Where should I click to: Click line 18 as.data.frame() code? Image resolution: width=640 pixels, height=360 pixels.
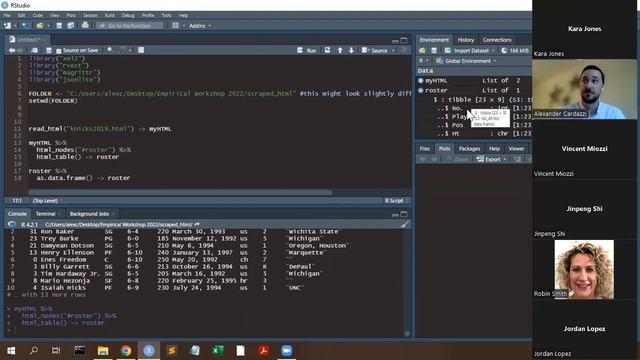point(83,178)
